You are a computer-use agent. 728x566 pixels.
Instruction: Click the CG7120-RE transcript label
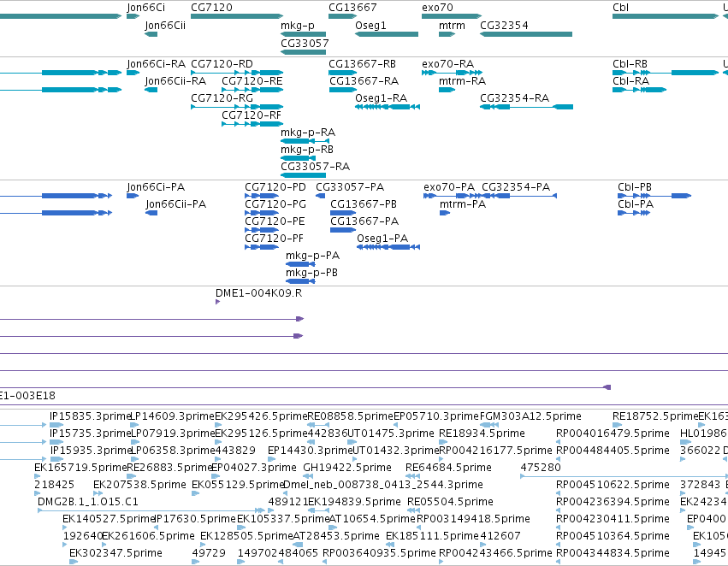[252, 81]
